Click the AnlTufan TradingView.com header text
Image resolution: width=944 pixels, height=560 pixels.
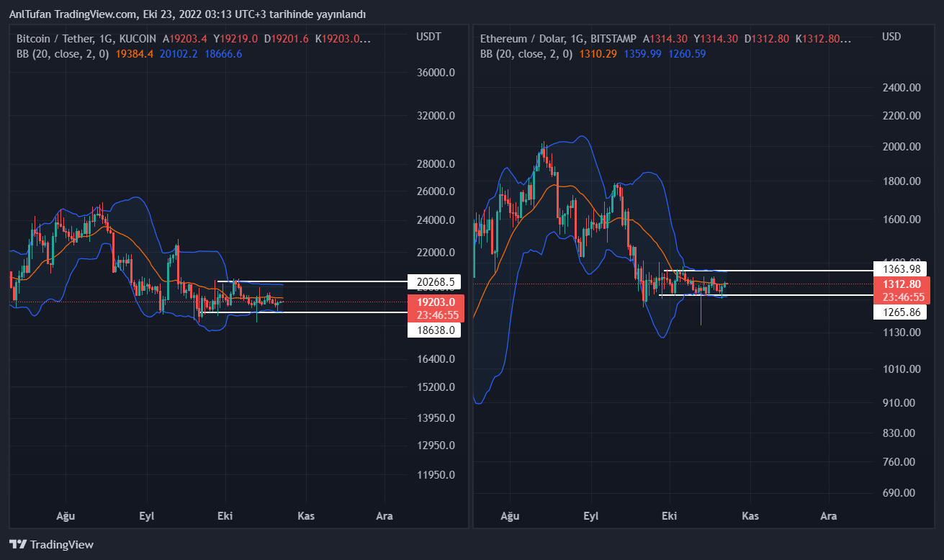187,14
